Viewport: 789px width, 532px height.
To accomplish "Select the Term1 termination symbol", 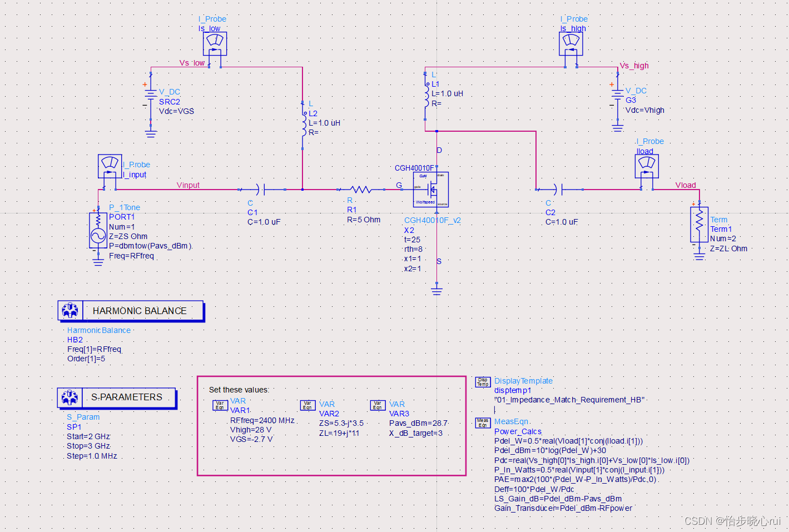I will point(699,224).
